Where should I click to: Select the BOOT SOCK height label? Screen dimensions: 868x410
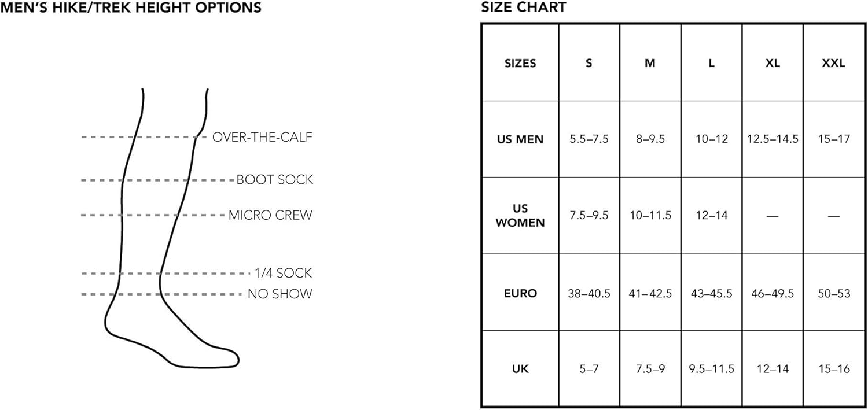(274, 180)
